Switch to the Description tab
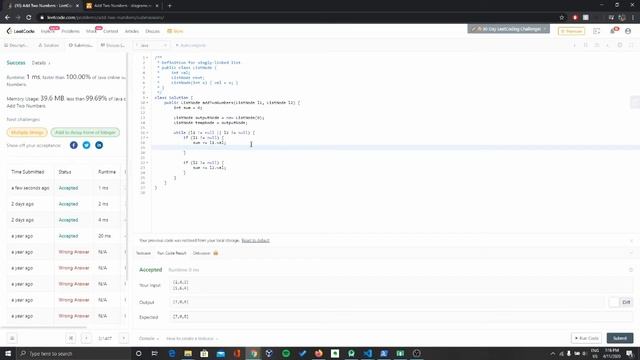Image resolution: width=640 pixels, height=360 pixels. (16, 45)
